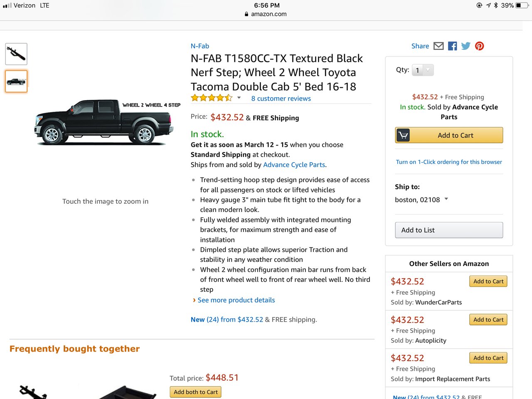
Task: Expand the star rating breakdown arrow
Action: tap(239, 98)
